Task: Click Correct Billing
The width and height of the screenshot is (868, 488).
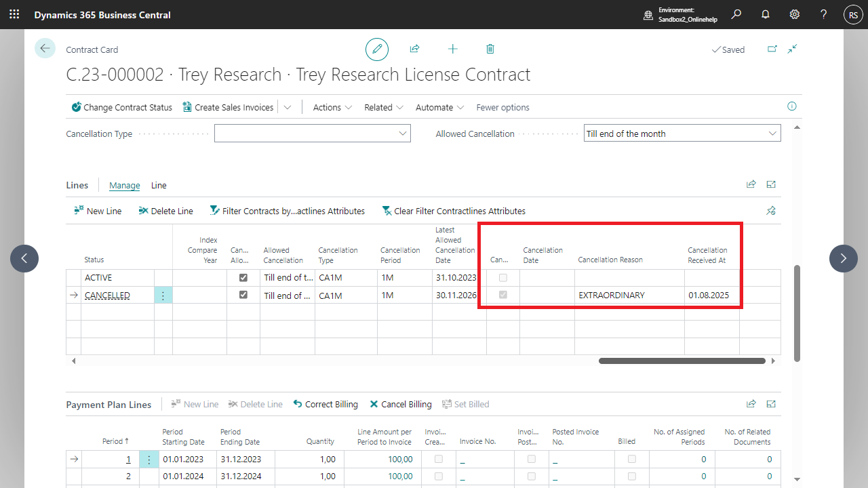Action: pyautogui.click(x=325, y=404)
